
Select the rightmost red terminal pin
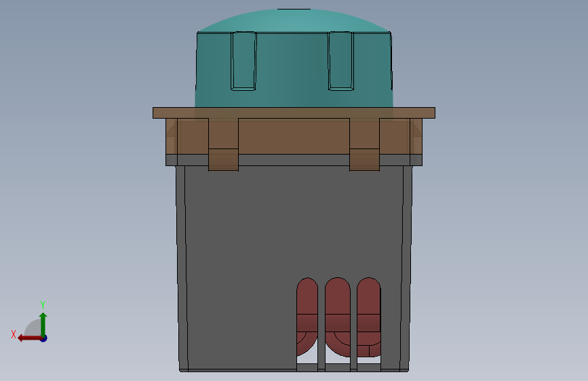369,317
